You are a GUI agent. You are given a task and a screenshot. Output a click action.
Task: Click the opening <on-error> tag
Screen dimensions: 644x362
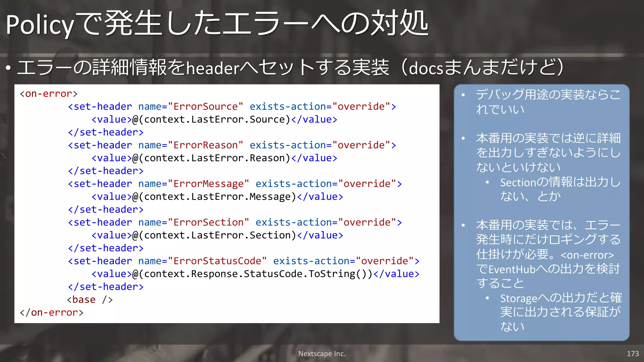coord(48,94)
